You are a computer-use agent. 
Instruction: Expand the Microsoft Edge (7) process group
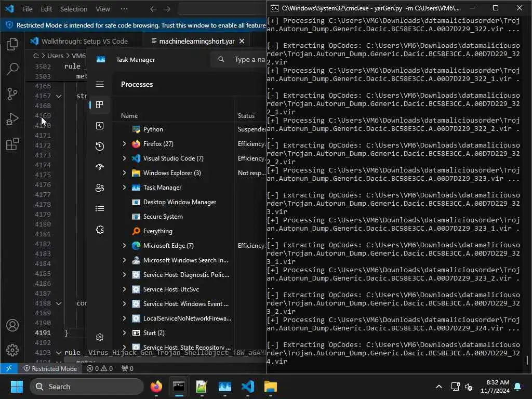(x=124, y=245)
